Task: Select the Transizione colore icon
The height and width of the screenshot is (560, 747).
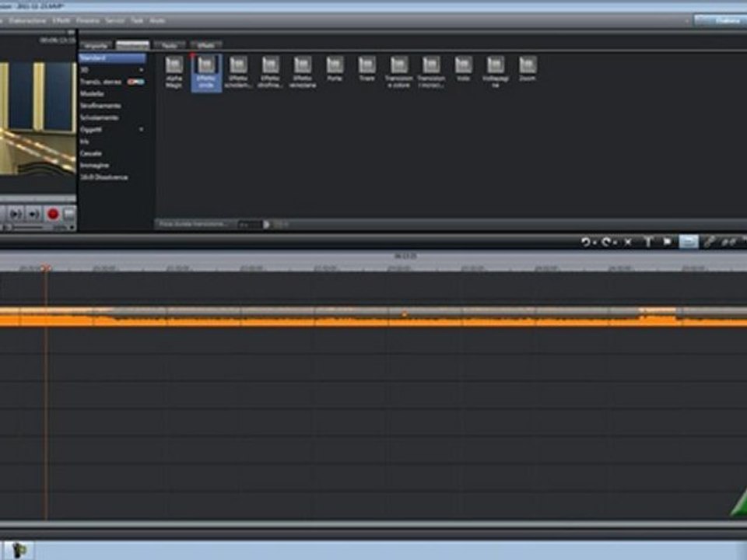Action: [399, 72]
